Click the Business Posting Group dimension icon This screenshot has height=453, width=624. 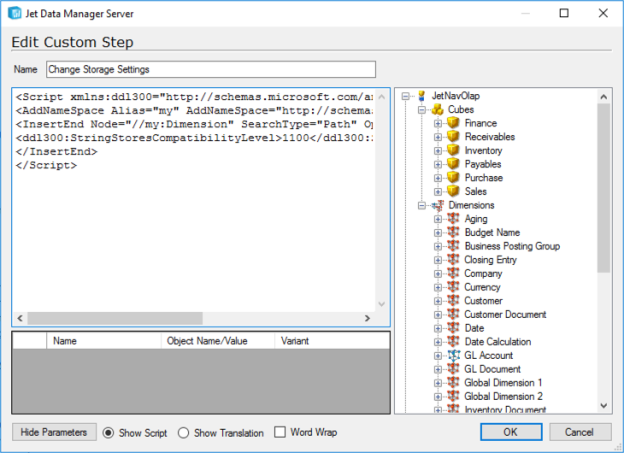click(453, 246)
